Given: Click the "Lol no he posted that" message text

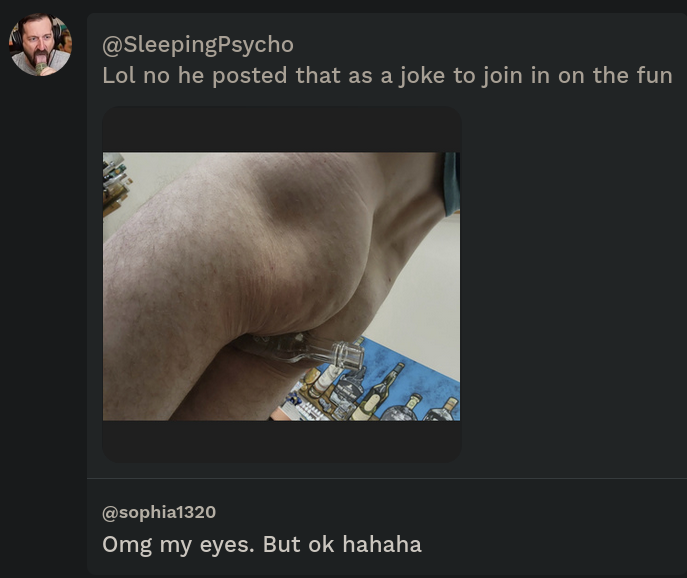Looking at the screenshot, I should pos(387,75).
